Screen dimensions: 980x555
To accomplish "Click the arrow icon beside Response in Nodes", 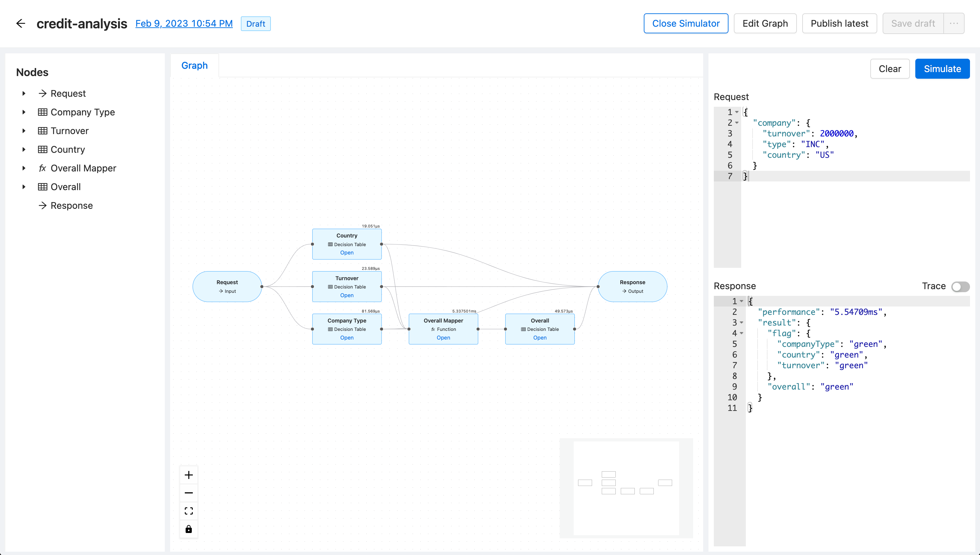I will tap(43, 205).
